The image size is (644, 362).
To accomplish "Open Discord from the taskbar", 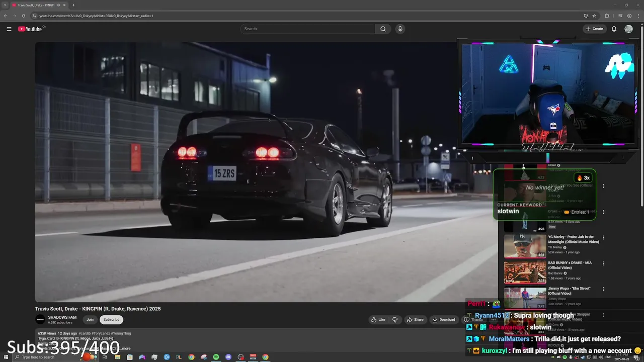I will click(228, 357).
